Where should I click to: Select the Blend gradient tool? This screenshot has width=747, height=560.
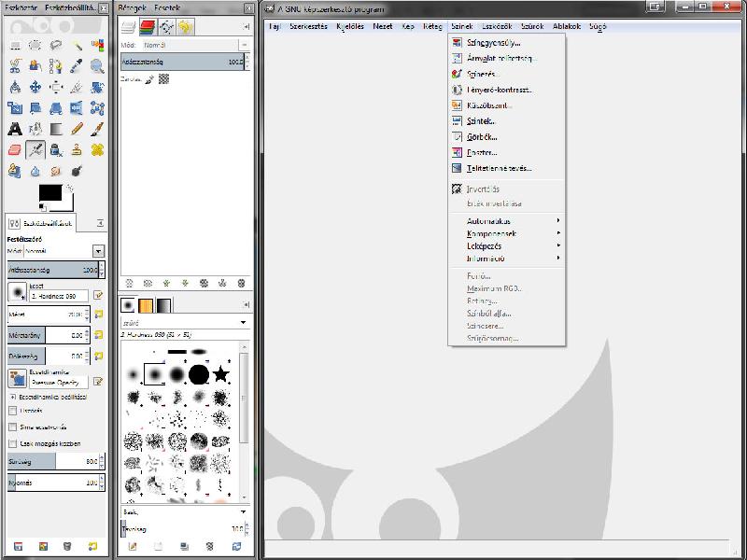[56, 129]
